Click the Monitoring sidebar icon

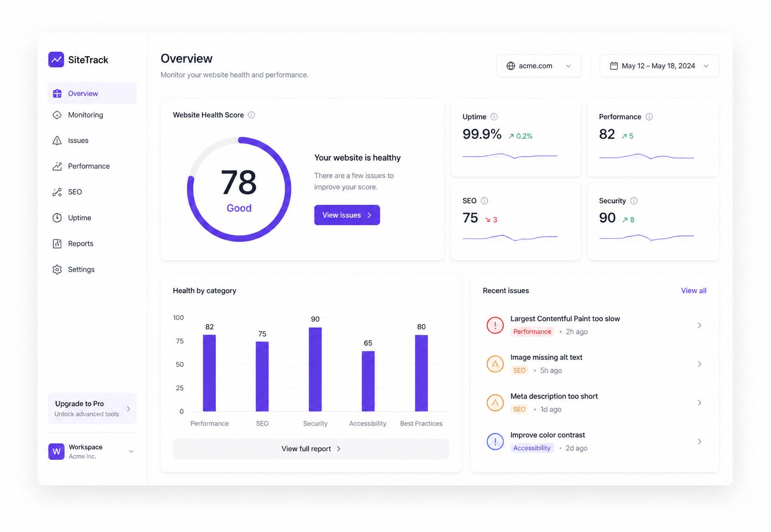57,115
